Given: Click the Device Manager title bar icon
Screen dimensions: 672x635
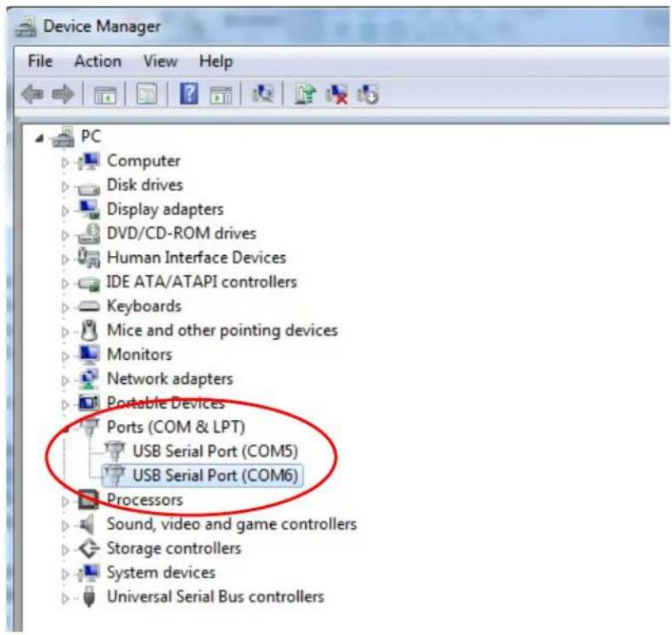Looking at the screenshot, I should 25,27.
